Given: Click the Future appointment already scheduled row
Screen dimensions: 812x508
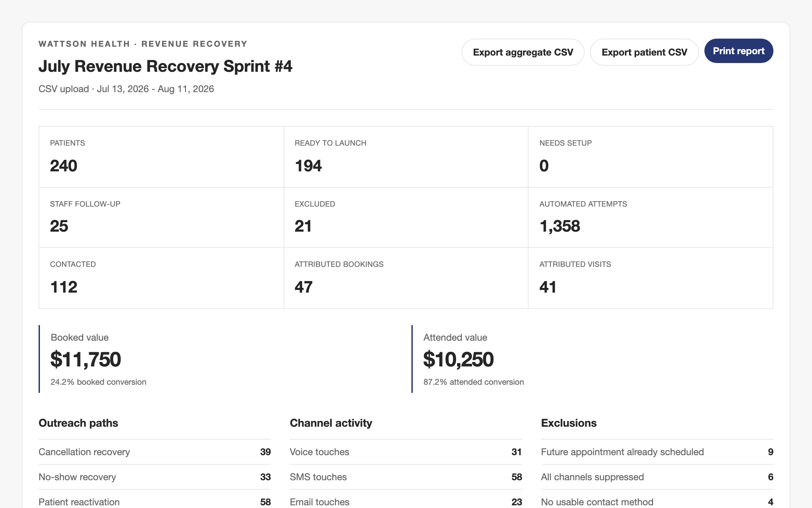Looking at the screenshot, I should pyautogui.click(x=657, y=452).
